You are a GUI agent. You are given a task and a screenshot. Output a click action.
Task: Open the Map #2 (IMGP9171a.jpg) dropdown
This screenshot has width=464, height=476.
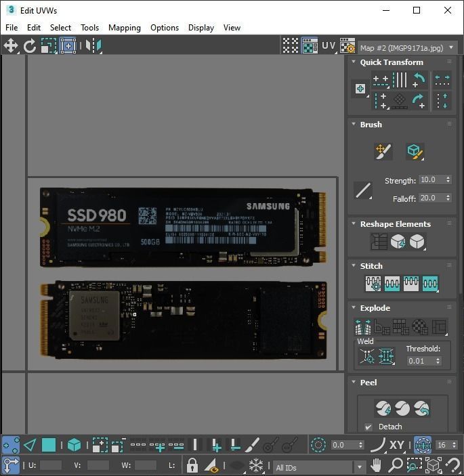click(408, 48)
